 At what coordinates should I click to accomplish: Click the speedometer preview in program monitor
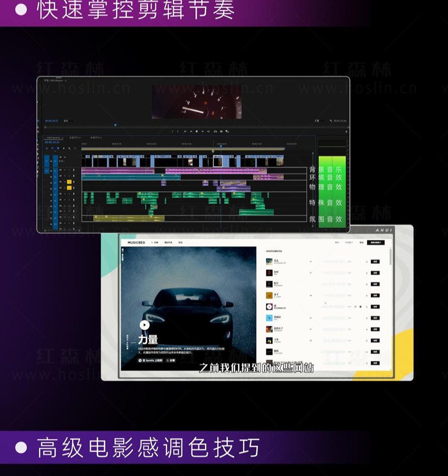[x=197, y=102]
